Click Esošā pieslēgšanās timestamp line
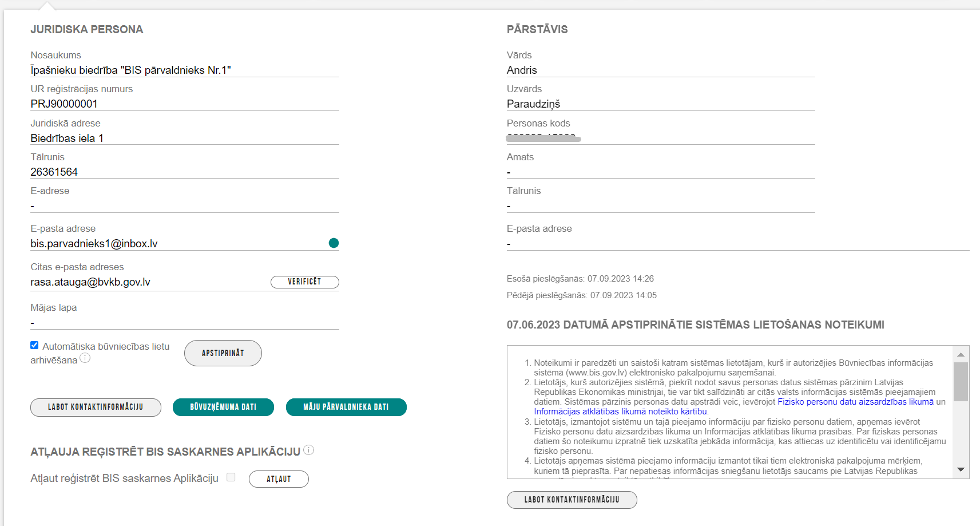 coord(580,279)
